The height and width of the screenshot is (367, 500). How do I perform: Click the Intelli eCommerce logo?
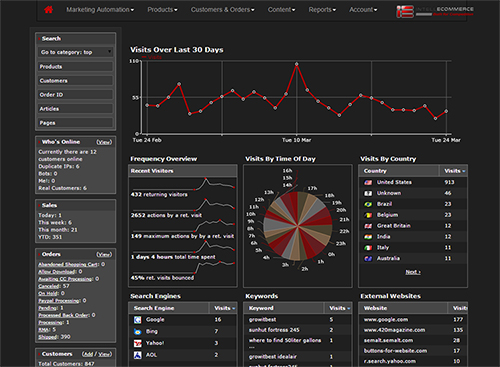click(x=435, y=12)
